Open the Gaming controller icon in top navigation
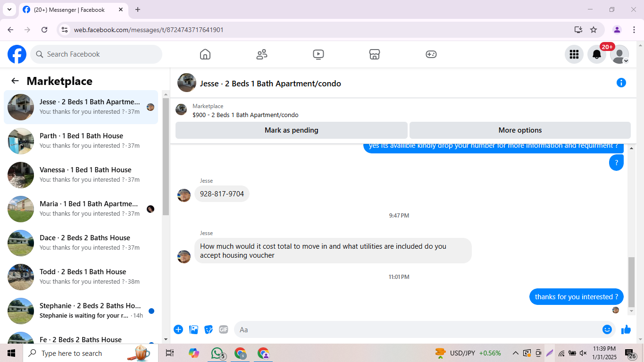Screen dimensions: 644x362 click(431, 54)
